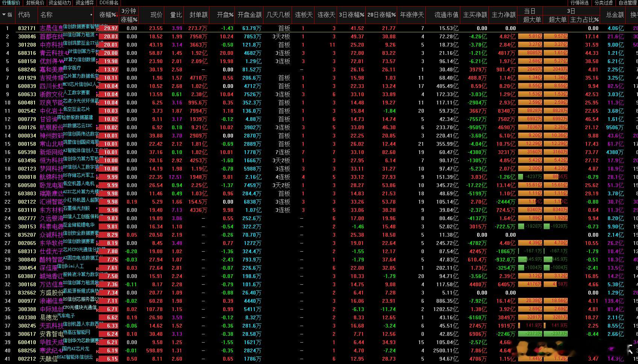Viewport: 638px width, 364px height.
Task: Select the DDE排名 tab
Action: 109,3
